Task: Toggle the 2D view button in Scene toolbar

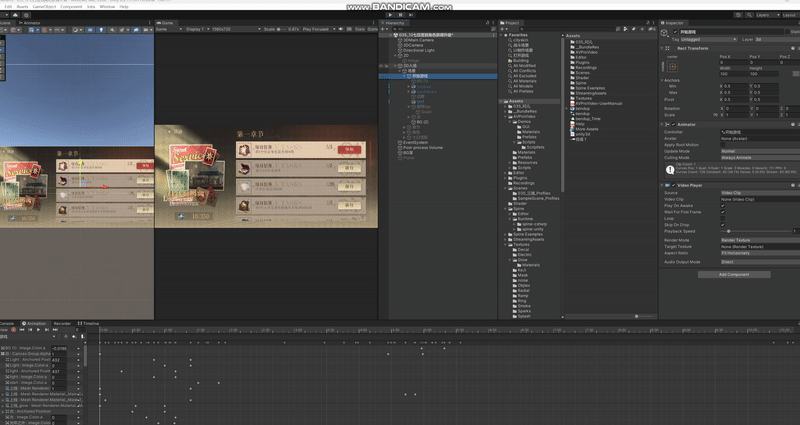Action: [90, 30]
